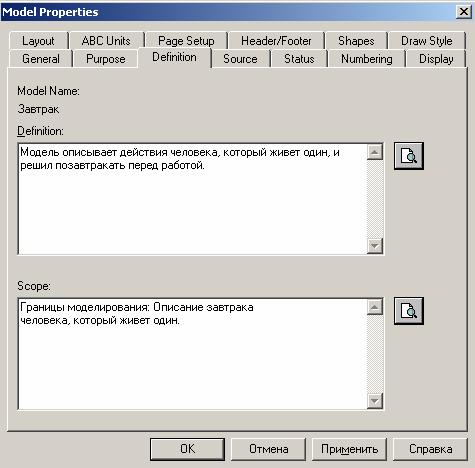Viewport: 475px width, 468px height.
Task: Switch to the Draw Style tab
Action: tap(427, 41)
